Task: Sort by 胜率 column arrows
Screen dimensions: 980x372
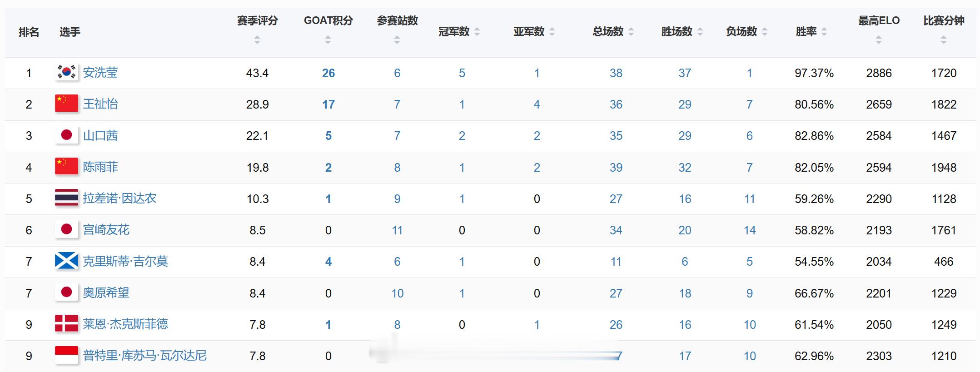Action: [824, 32]
